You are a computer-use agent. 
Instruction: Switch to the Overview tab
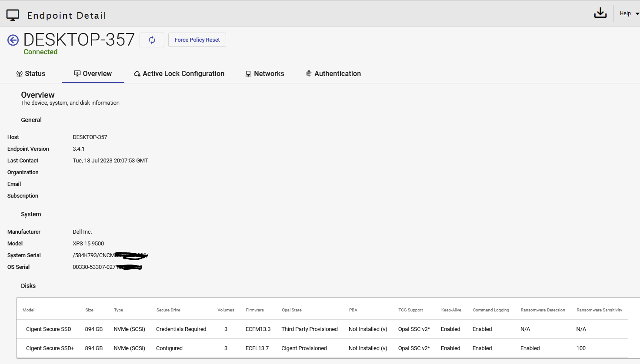point(93,74)
